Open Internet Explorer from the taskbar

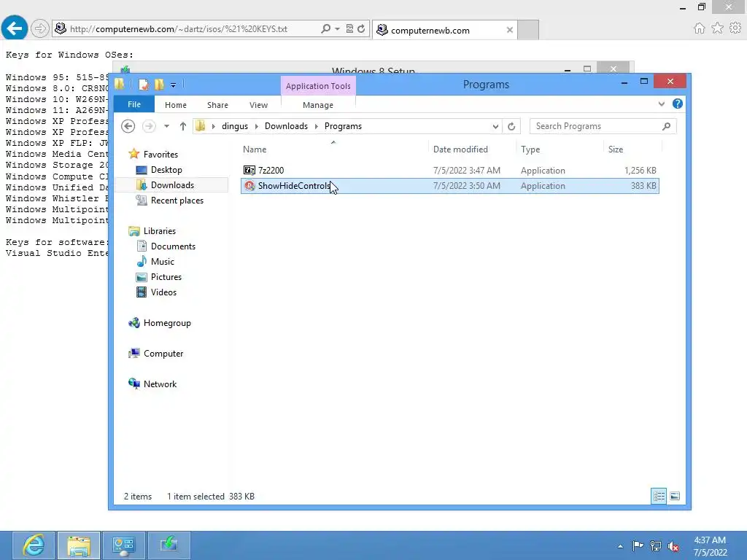34,545
